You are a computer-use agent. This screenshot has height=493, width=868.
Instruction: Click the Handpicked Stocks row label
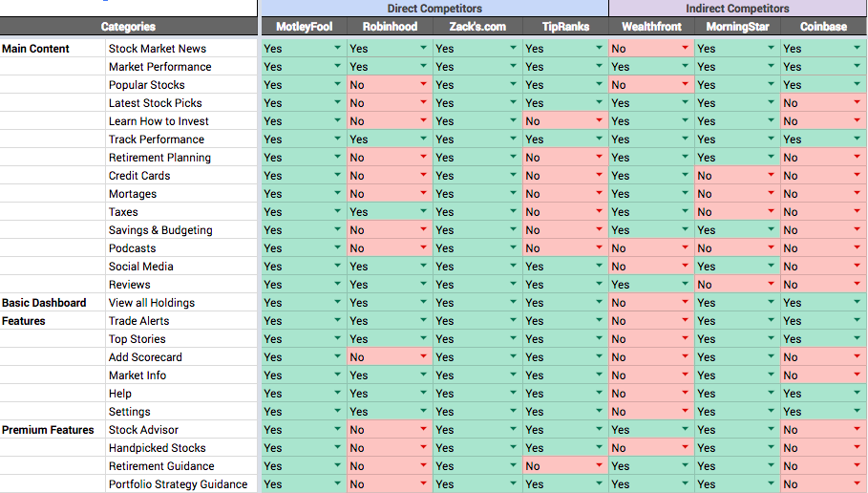tap(158, 447)
